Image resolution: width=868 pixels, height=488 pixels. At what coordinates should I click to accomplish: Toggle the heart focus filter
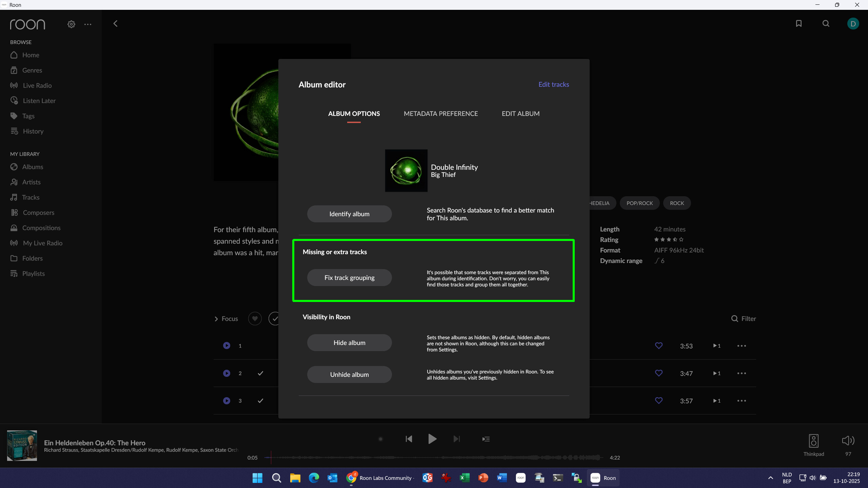pos(255,319)
